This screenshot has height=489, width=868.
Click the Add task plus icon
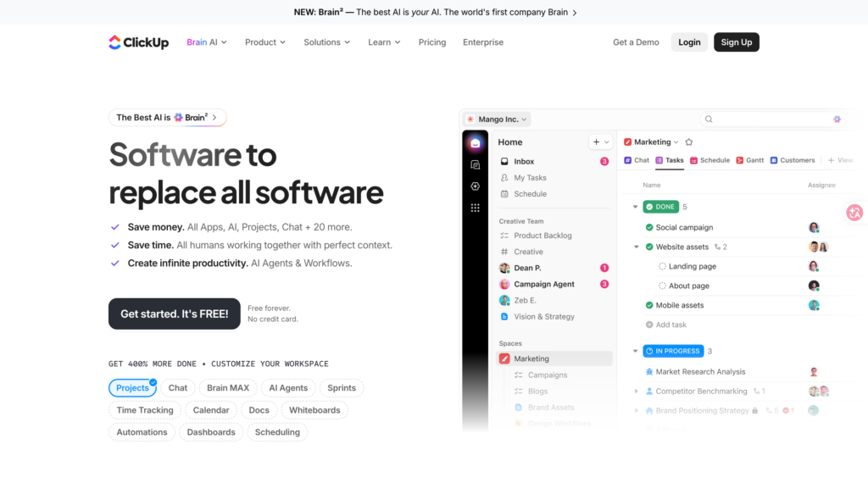tap(648, 325)
